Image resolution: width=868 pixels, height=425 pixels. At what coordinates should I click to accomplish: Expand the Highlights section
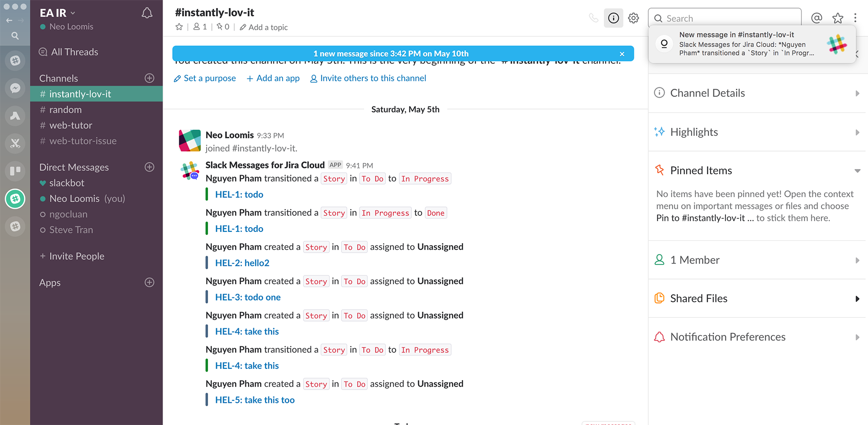click(x=757, y=132)
